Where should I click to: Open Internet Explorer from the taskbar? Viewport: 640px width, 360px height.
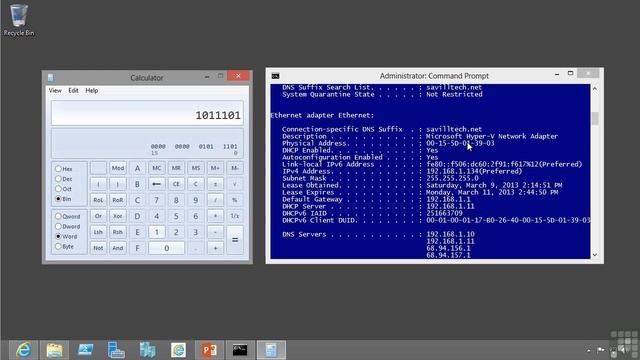pyautogui.click(x=24, y=350)
